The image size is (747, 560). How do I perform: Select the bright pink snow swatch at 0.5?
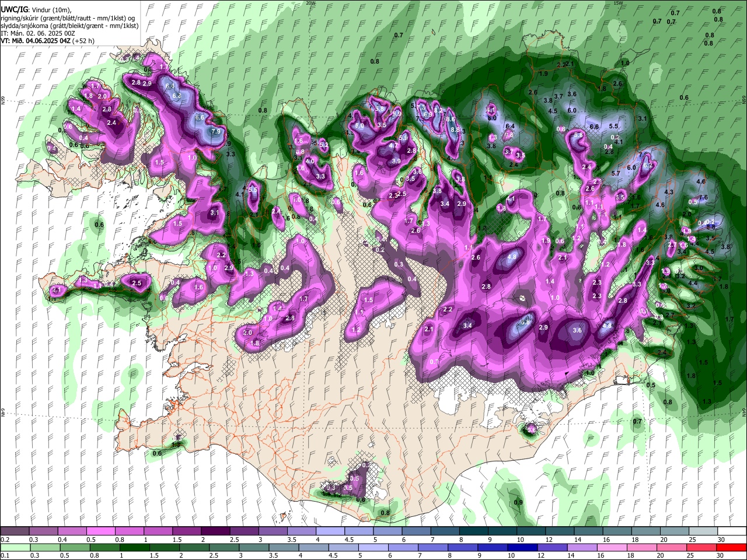click(x=101, y=531)
